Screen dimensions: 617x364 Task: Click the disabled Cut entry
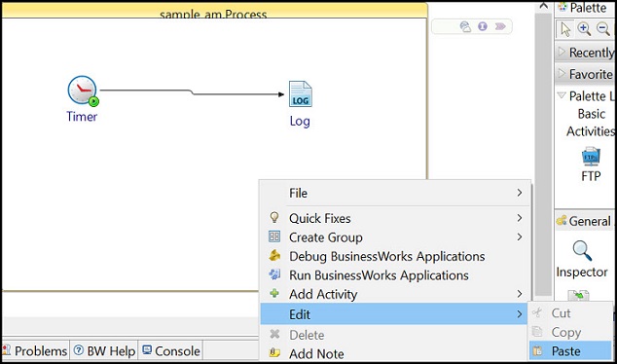[x=570, y=312]
